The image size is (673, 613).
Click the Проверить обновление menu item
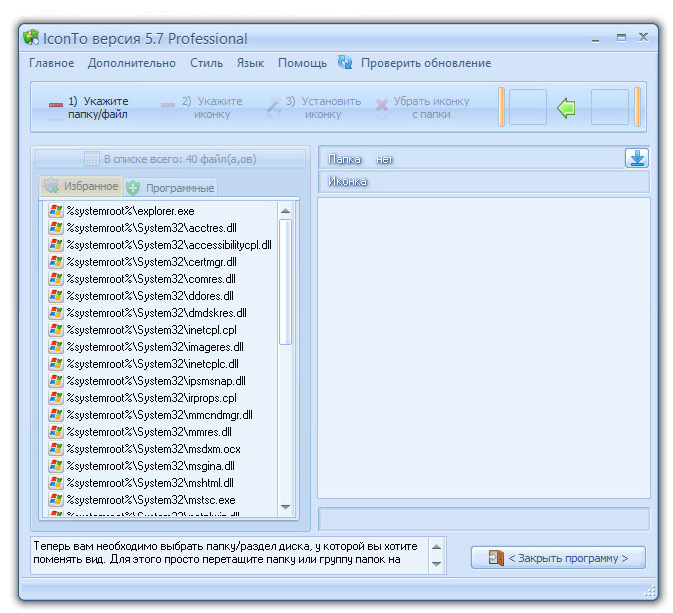coord(426,63)
